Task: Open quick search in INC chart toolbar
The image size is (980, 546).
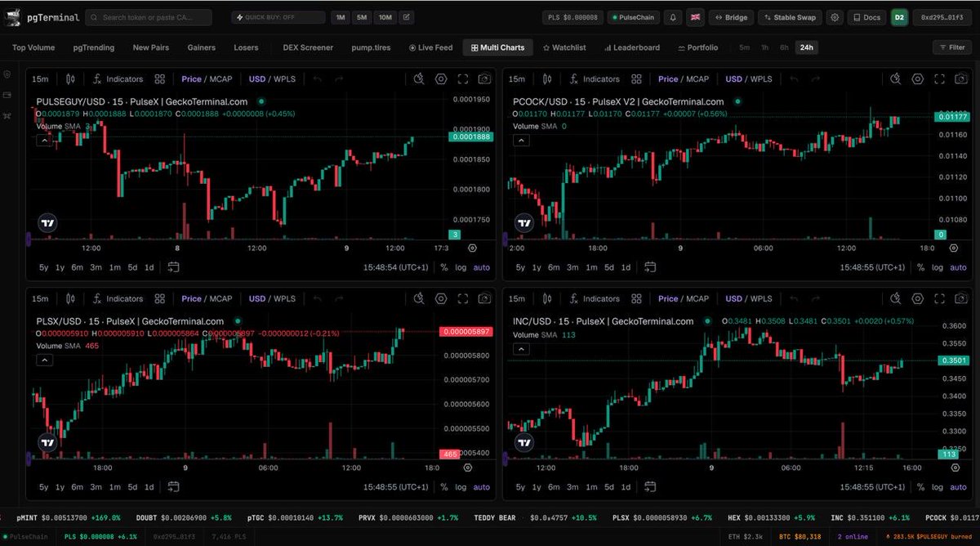Action: 896,298
